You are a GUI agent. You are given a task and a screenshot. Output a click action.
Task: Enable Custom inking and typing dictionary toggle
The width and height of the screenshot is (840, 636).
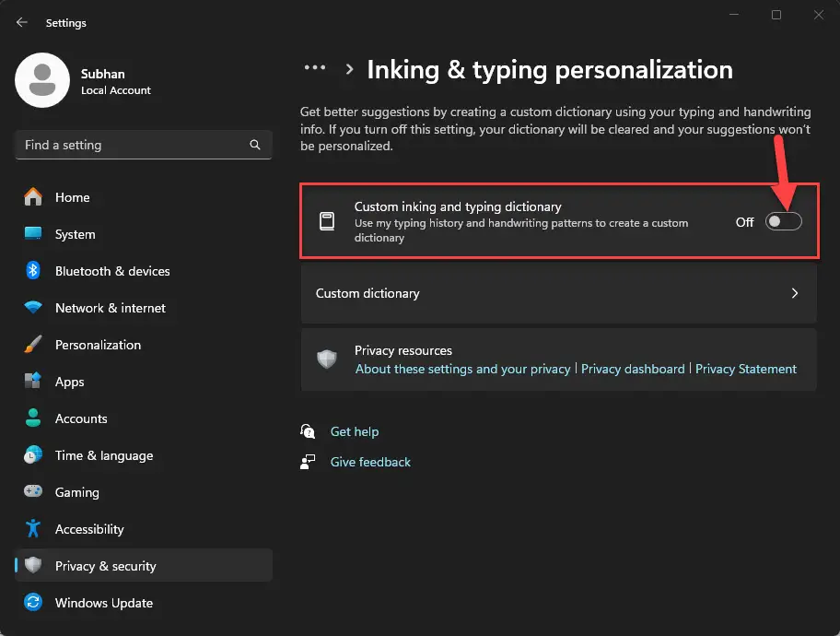tap(783, 221)
